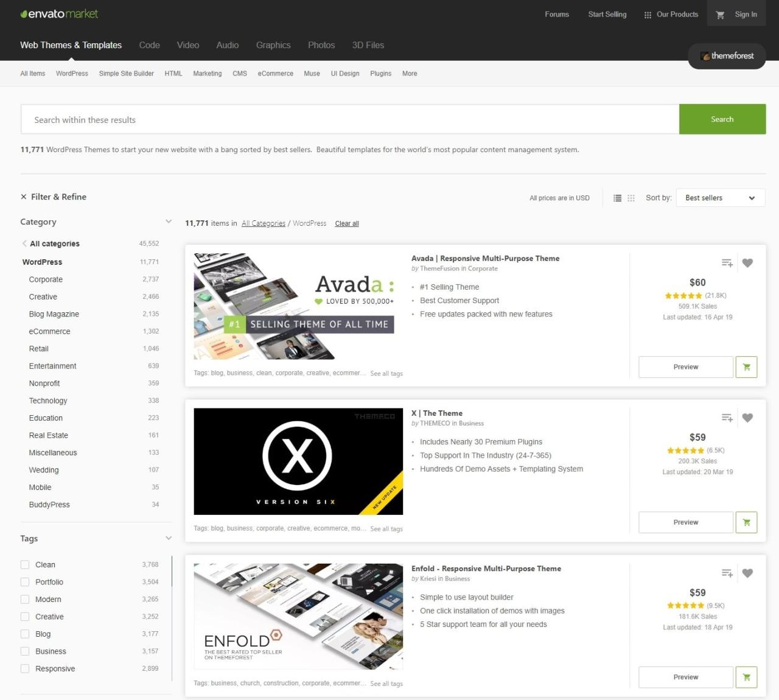Open the Code tab

tap(149, 45)
